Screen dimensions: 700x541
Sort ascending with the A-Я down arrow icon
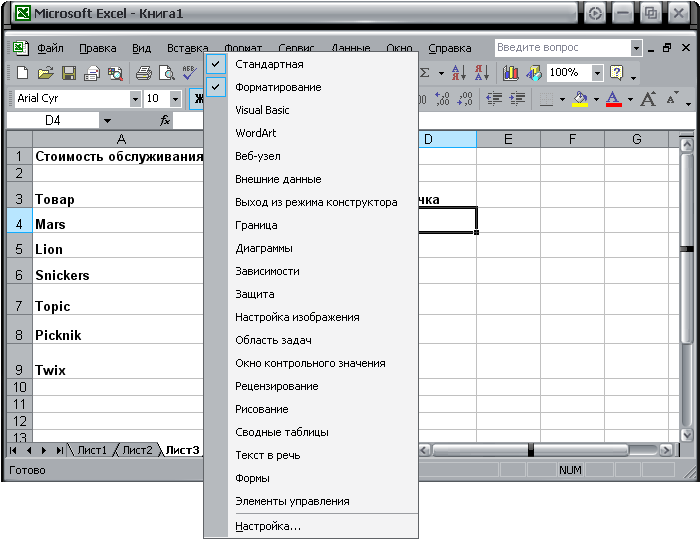459,73
